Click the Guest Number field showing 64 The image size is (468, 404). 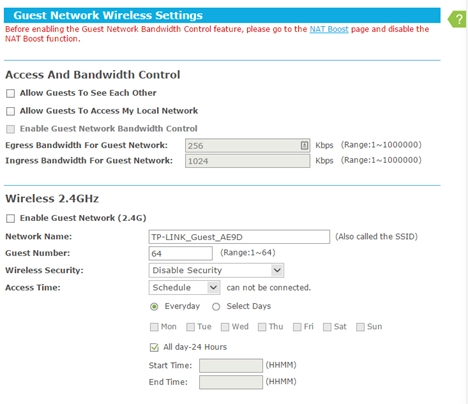click(181, 253)
